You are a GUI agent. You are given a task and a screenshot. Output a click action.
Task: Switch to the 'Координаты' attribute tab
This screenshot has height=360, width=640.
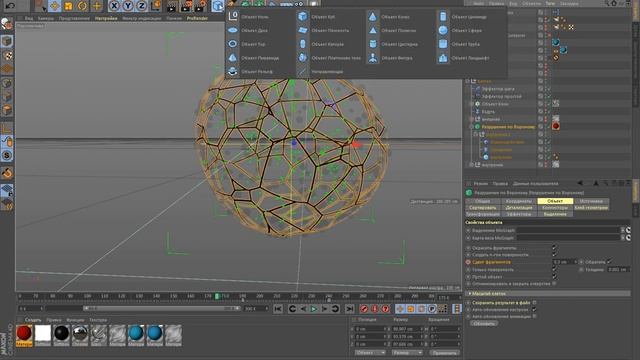click(x=518, y=201)
